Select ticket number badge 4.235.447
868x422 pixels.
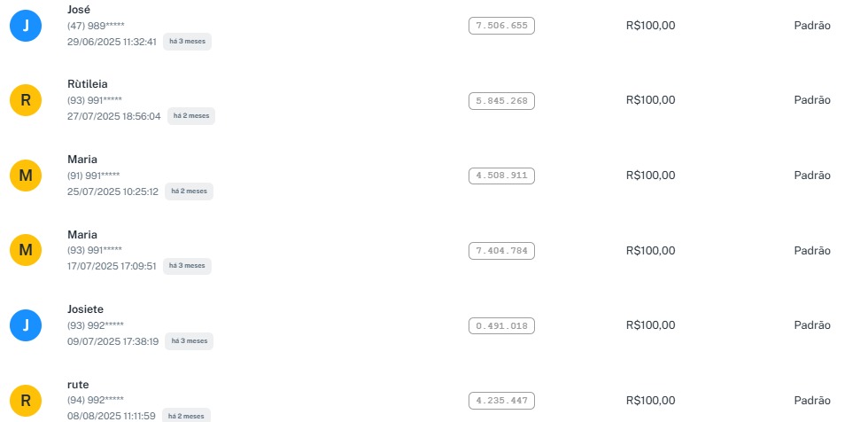pyautogui.click(x=501, y=401)
